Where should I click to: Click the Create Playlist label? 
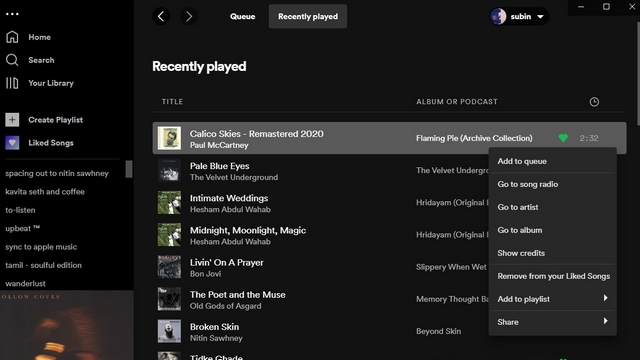pos(56,120)
